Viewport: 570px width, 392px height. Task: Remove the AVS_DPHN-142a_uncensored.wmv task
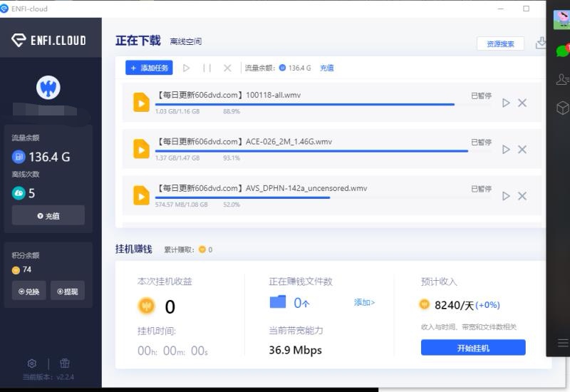522,196
